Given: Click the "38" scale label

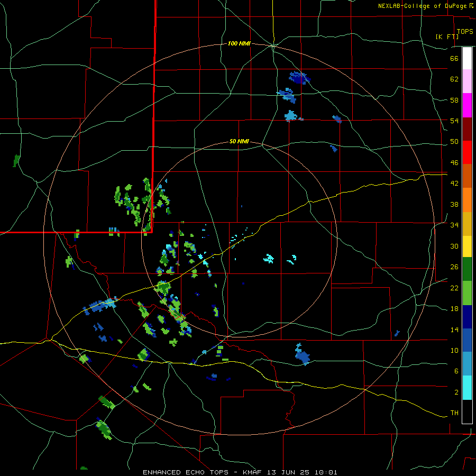Looking at the screenshot, I should [454, 204].
